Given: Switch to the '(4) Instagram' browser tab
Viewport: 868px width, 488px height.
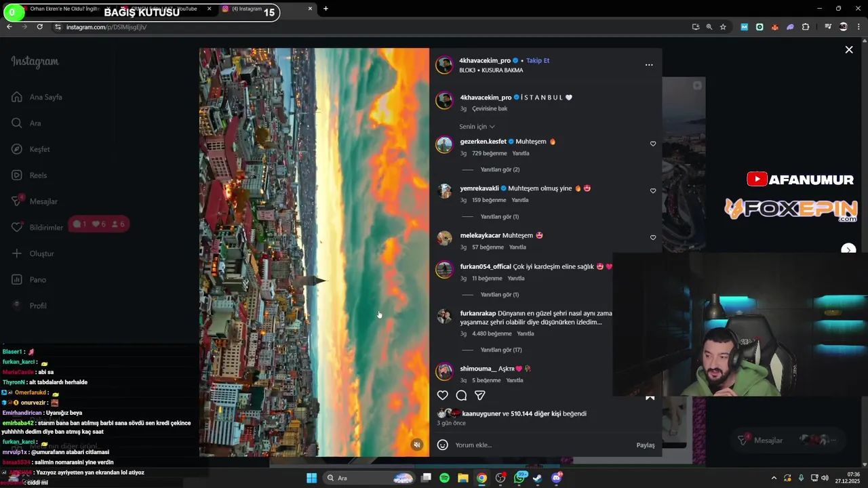Looking at the screenshot, I should click(268, 9).
